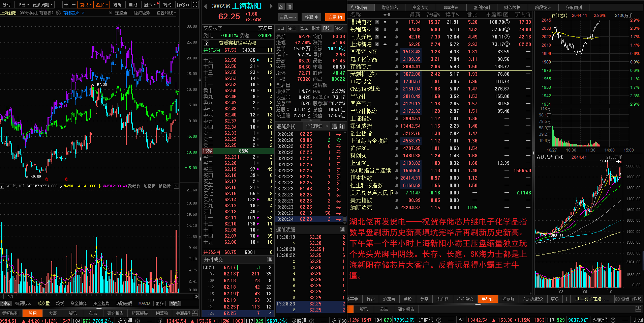The height and width of the screenshot is (323, 644).
Task: Set a price alert with 提醒 bell
Action: pos(311,17)
